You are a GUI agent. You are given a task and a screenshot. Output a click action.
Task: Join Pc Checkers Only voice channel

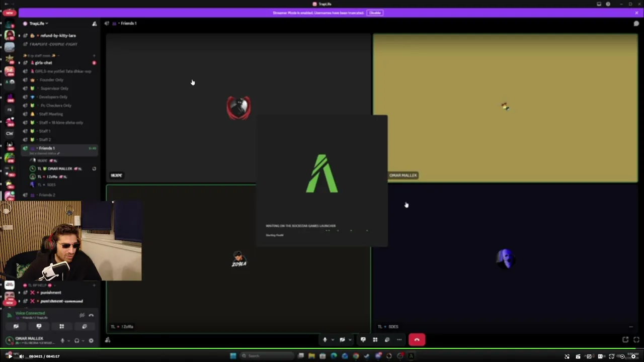55,106
